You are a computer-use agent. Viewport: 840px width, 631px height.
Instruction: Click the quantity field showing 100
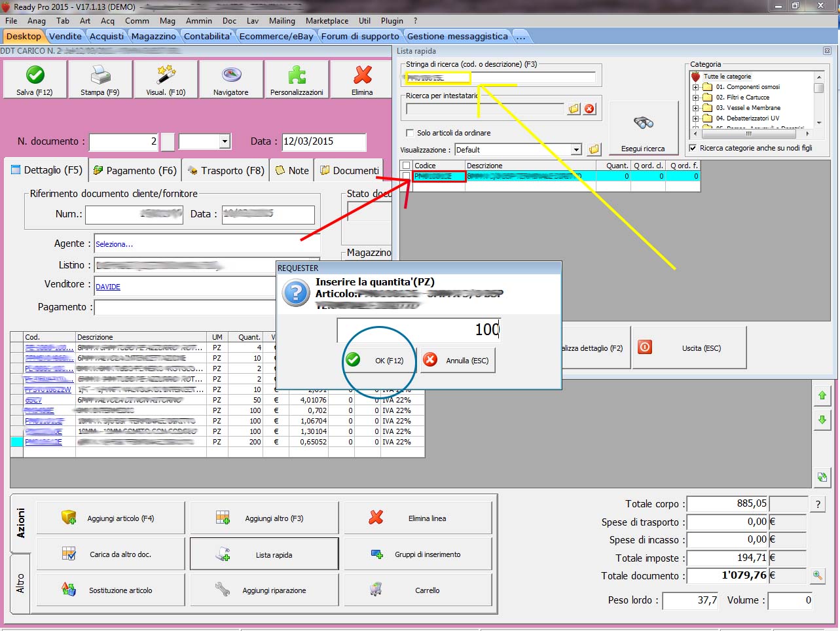[419, 329]
